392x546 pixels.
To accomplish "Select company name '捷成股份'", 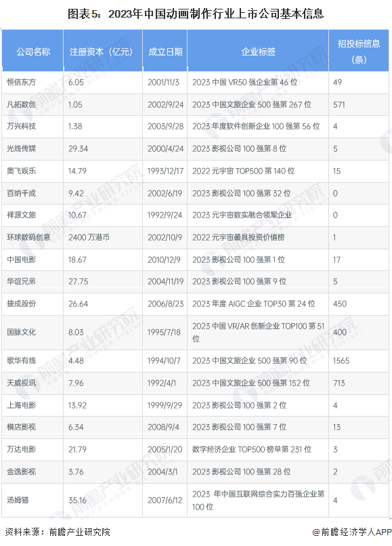I will [21, 303].
